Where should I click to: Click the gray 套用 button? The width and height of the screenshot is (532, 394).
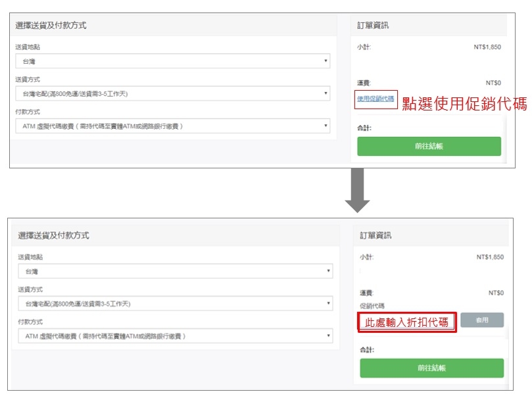[x=482, y=320]
